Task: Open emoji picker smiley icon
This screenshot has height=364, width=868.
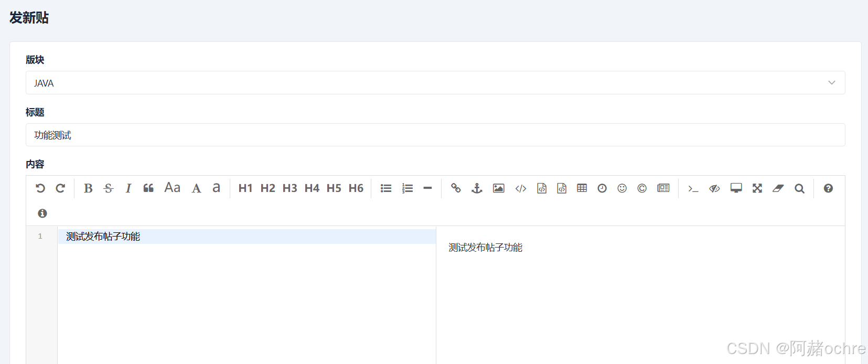Action: pos(622,188)
